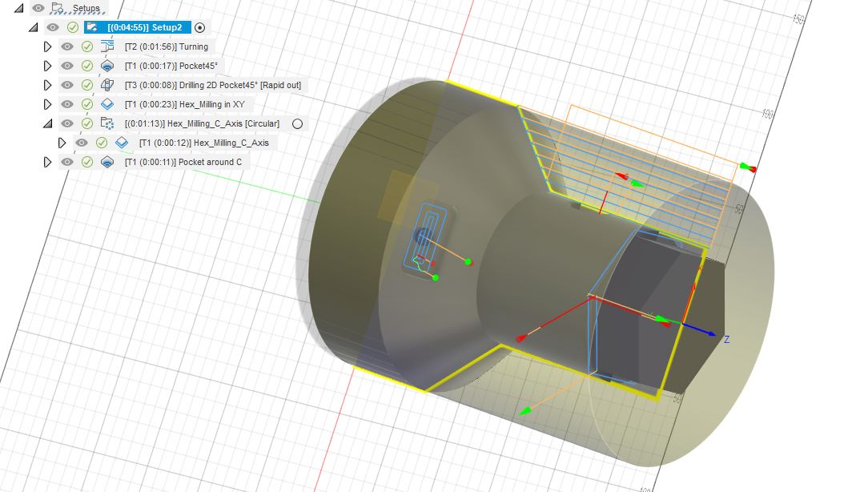The image size is (868, 492).
Task: Click the [T1 (0:00:12)] Hex_Milling_C_Axis operation icon
Action: (122, 143)
